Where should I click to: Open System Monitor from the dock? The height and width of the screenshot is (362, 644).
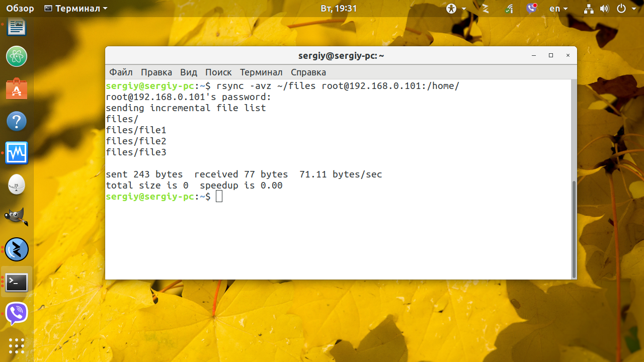coord(17,153)
